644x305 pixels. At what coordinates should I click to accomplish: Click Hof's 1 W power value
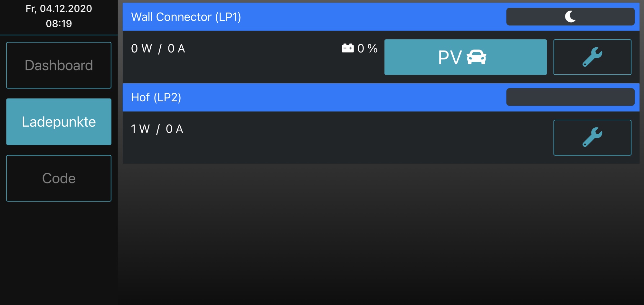(x=140, y=129)
